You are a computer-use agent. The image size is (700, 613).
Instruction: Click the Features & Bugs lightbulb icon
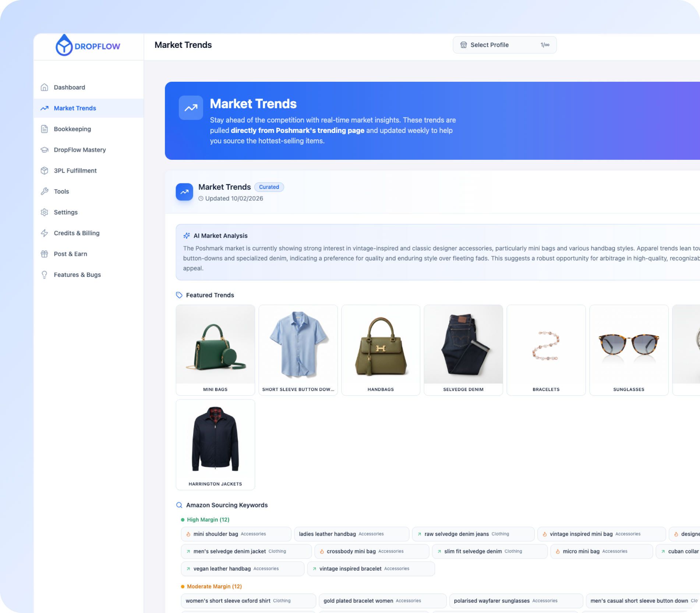45,275
